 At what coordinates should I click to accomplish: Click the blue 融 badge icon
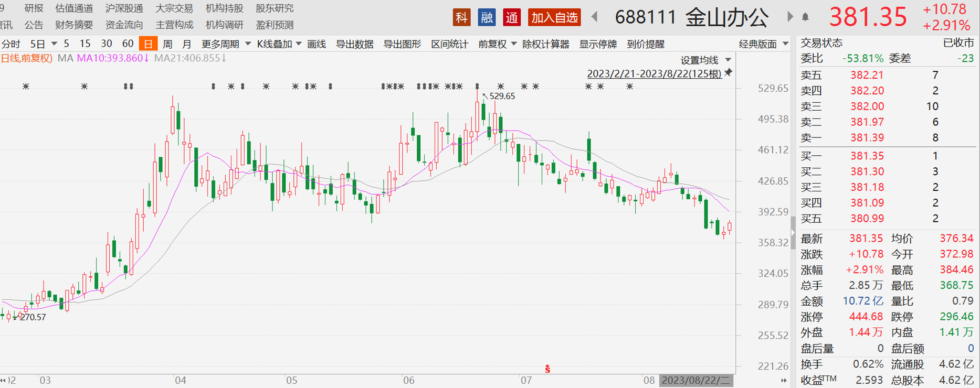(x=487, y=18)
